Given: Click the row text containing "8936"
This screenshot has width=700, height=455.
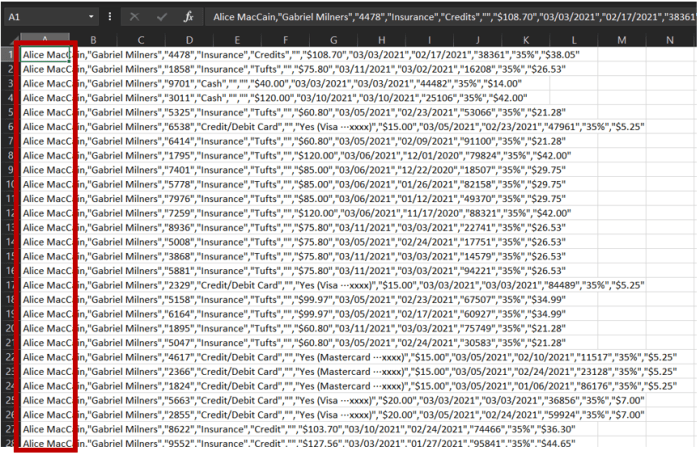Looking at the screenshot, I should 294,228.
